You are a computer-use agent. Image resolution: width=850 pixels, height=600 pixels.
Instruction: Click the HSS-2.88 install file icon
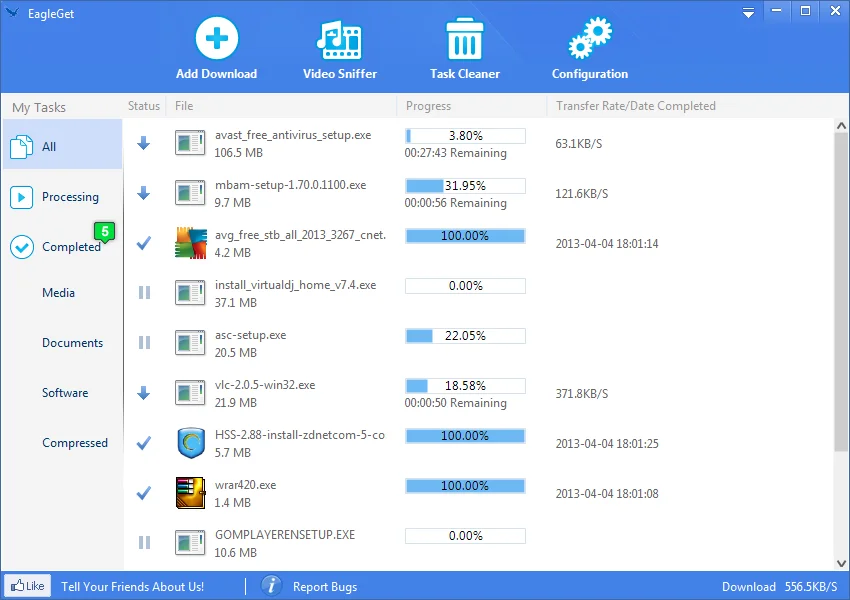point(190,443)
